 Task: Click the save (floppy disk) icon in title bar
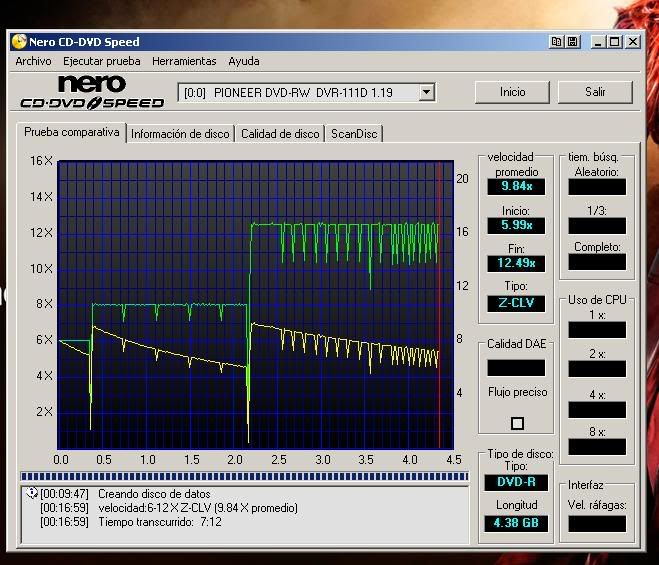[572, 42]
